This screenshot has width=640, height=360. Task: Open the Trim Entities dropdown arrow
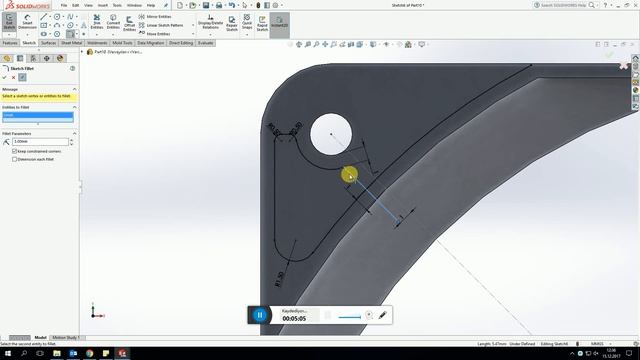(97, 35)
